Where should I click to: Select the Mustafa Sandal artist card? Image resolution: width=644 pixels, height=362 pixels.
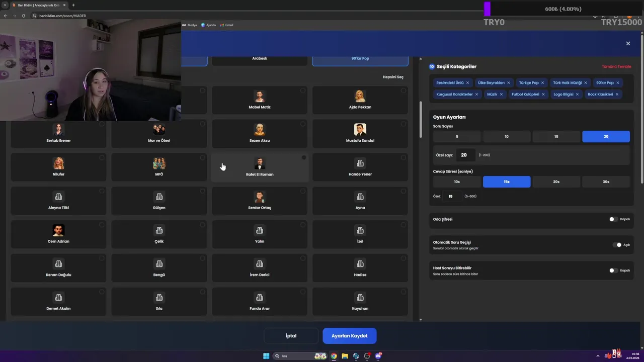[x=360, y=133]
